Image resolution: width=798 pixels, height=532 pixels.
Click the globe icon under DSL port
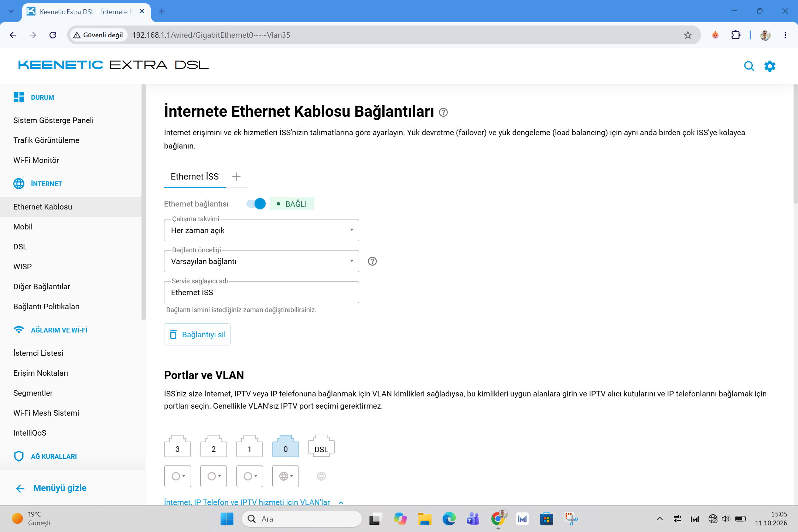point(321,476)
